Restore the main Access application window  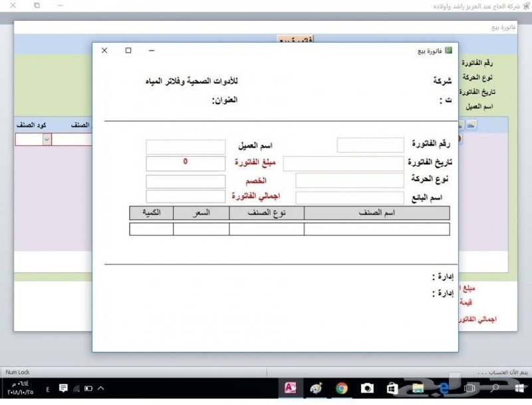point(37,5)
